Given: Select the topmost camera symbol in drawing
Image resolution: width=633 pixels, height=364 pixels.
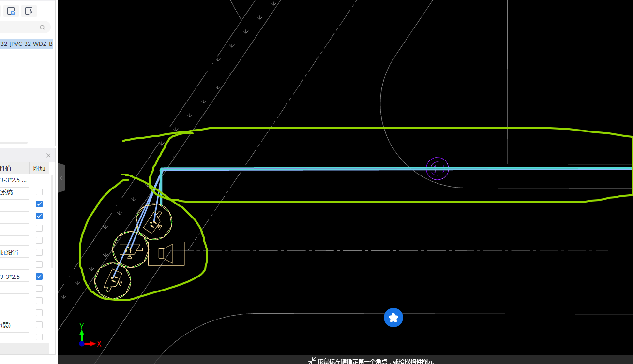Looking at the screenshot, I should (x=154, y=222).
